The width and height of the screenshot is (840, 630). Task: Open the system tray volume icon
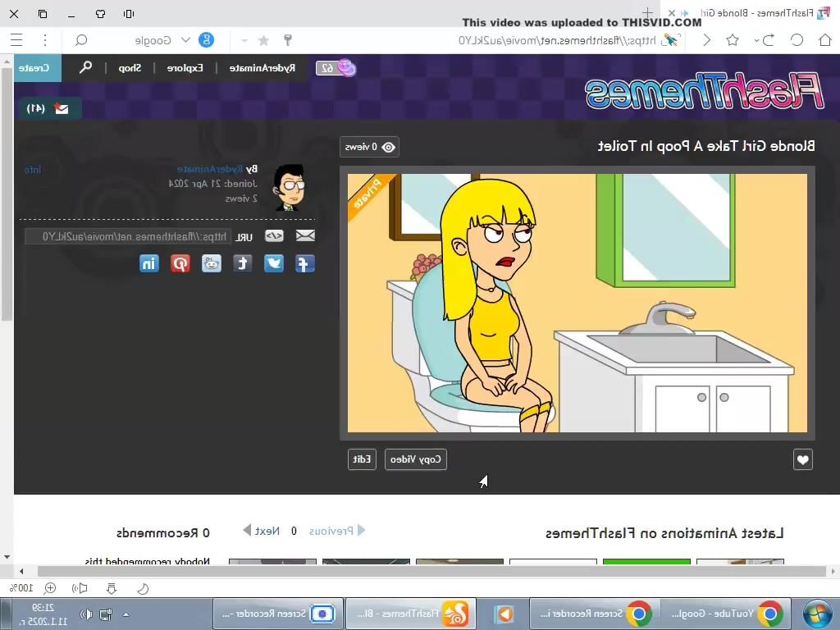85,614
